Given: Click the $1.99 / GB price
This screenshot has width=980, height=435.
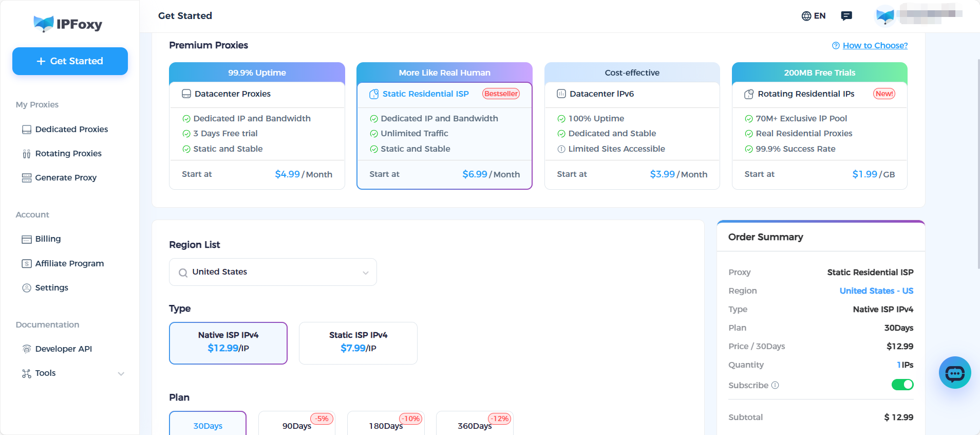Looking at the screenshot, I should tap(873, 174).
